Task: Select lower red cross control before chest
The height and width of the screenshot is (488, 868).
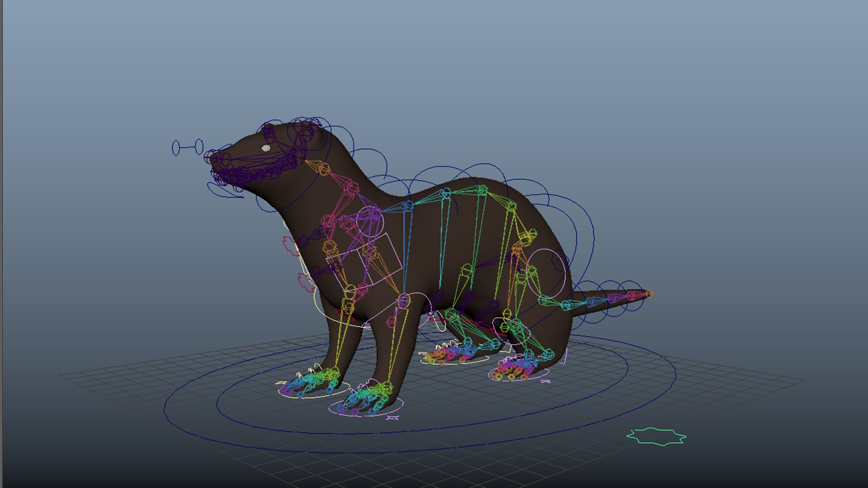Action: 306,282
